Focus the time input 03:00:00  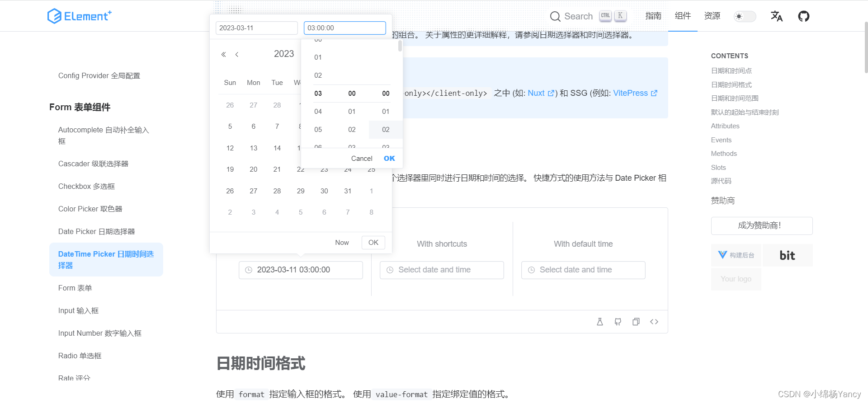[344, 28]
